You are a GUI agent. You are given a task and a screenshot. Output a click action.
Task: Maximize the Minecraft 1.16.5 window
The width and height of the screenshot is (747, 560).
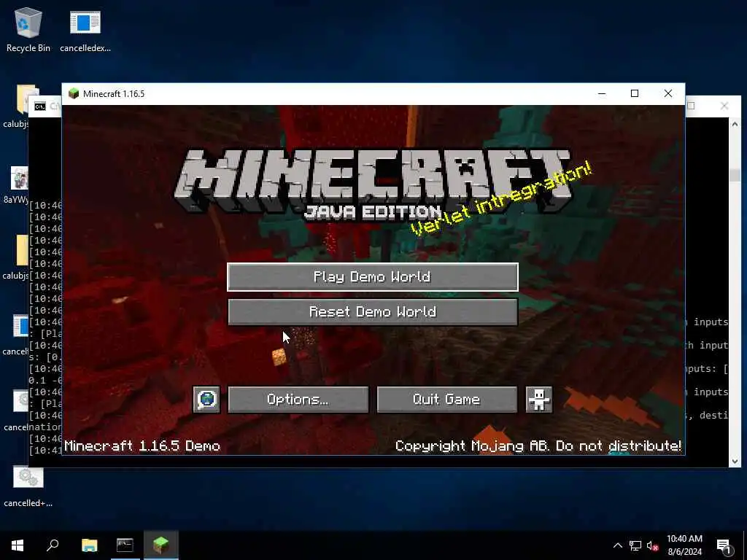point(635,94)
